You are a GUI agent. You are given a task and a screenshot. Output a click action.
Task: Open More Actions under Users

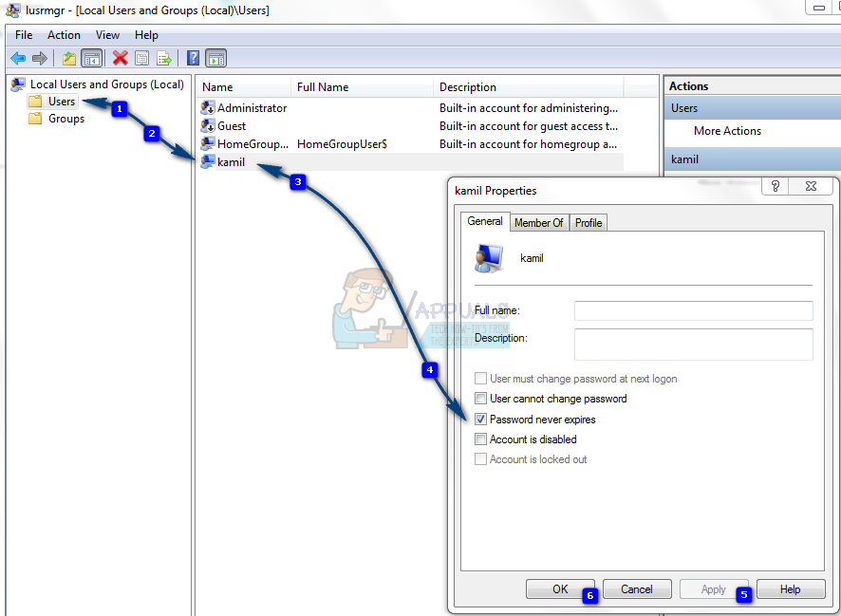pos(727,131)
